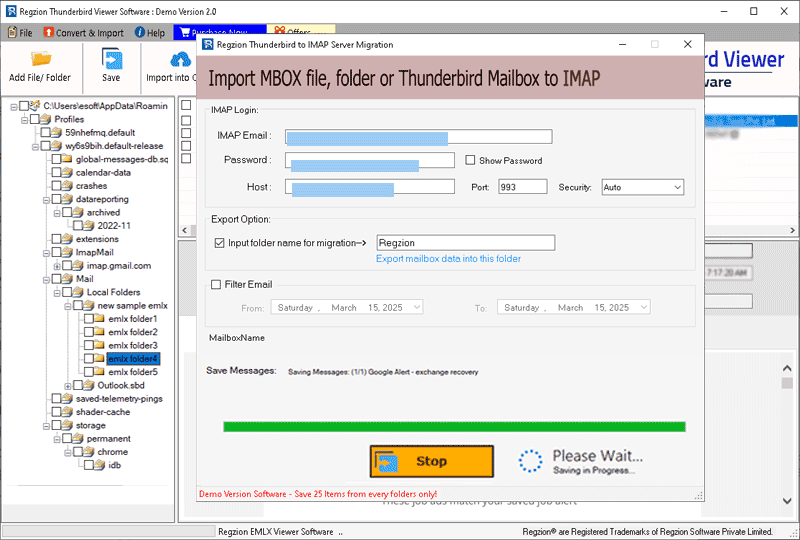Screen dimensions: 800x540
Task: Click the Host input field
Action: [370, 187]
